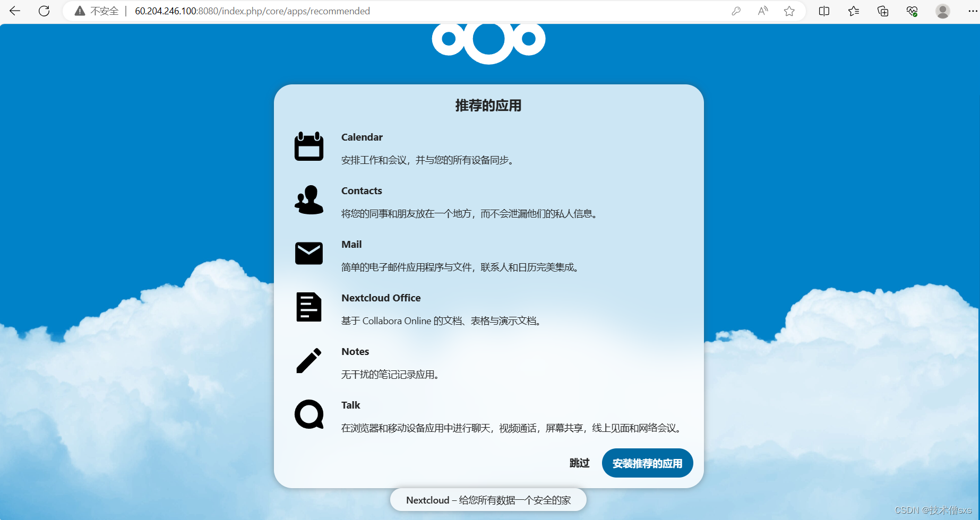Click the 推荐的应用 title
This screenshot has height=520, width=980.
pos(488,106)
